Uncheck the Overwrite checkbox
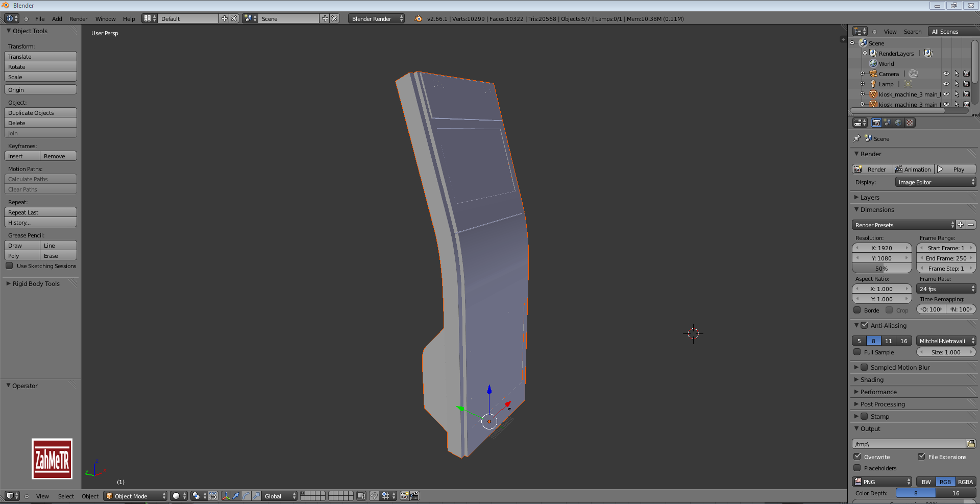980x504 pixels. [x=857, y=457]
